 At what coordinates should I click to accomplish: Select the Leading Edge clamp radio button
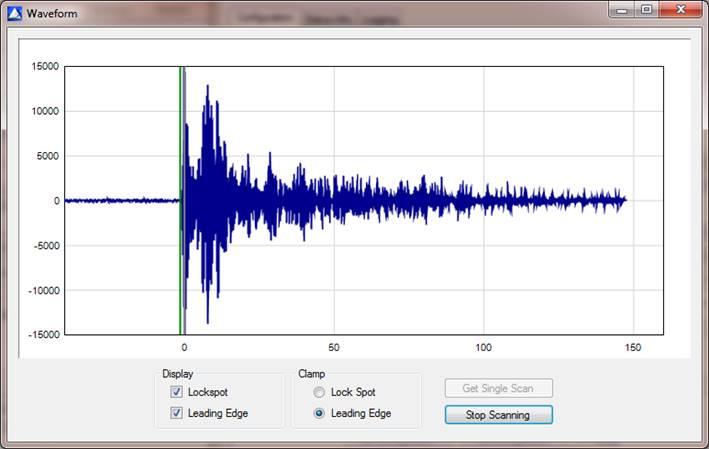(319, 413)
